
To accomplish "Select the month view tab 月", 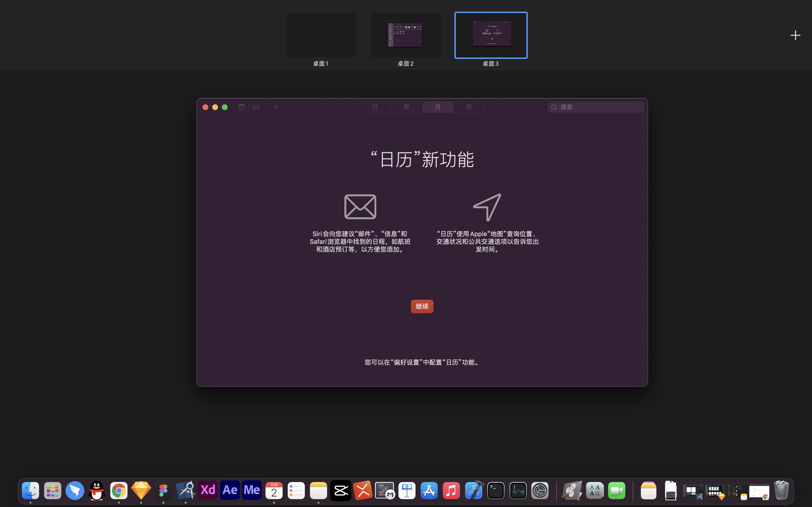I will click(x=438, y=107).
